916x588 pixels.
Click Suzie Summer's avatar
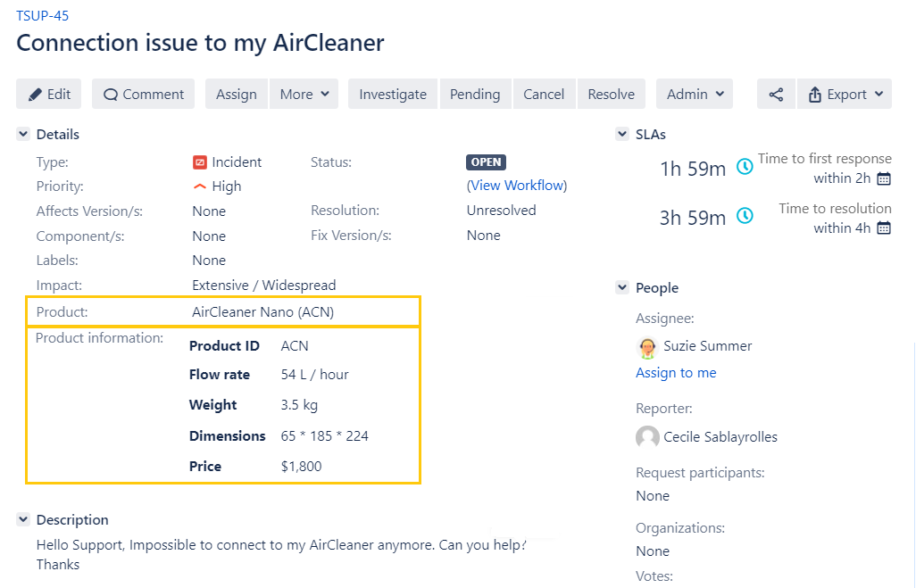(647, 346)
